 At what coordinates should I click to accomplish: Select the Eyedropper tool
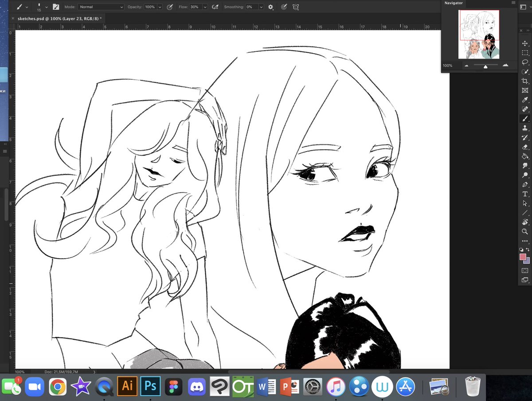[x=525, y=100]
